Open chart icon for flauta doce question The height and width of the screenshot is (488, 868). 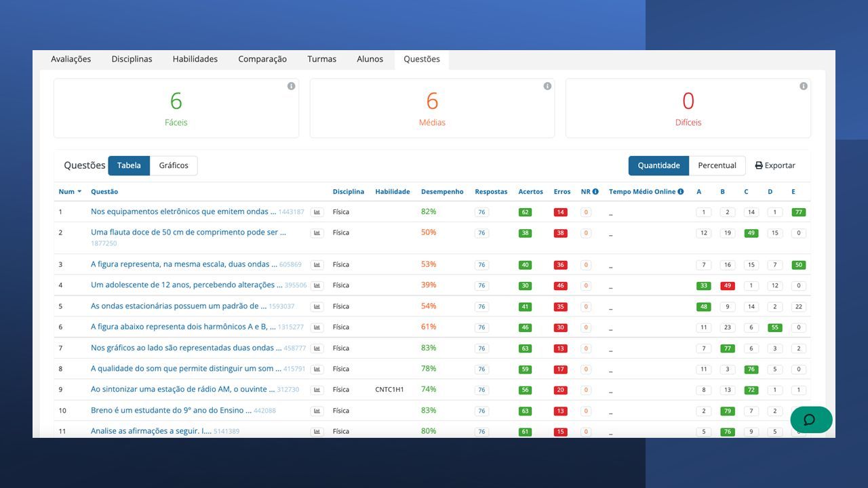[x=317, y=233]
